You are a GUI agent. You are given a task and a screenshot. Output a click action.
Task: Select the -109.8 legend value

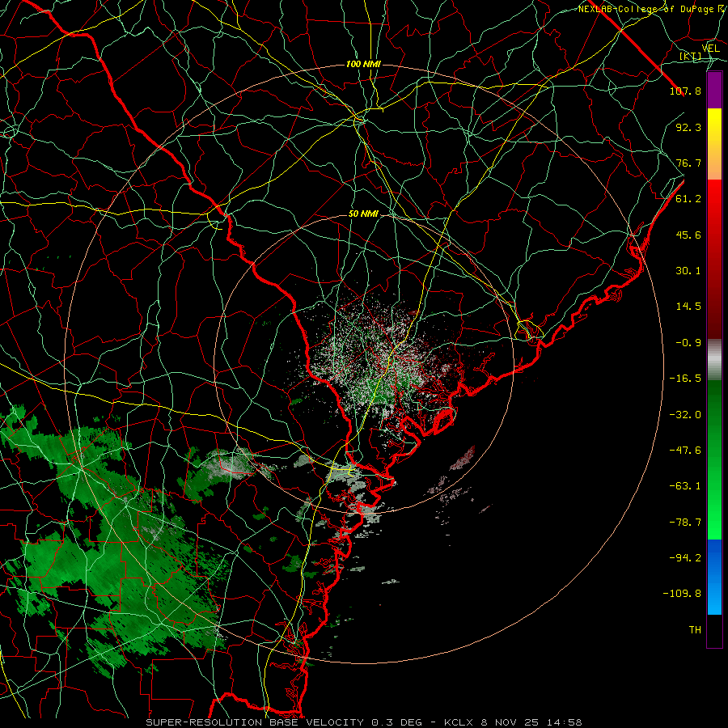(682, 594)
